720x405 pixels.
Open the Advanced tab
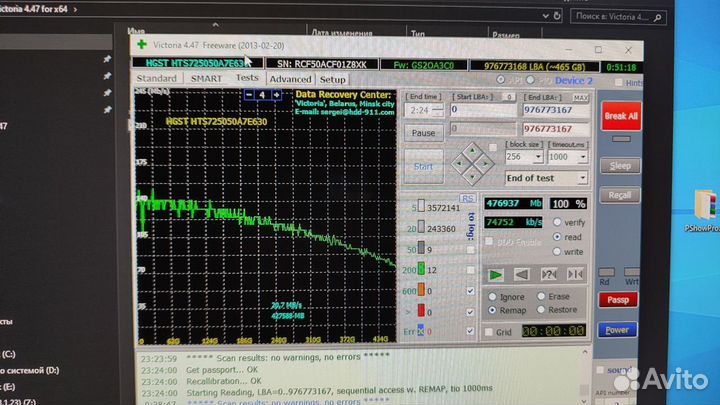click(290, 79)
